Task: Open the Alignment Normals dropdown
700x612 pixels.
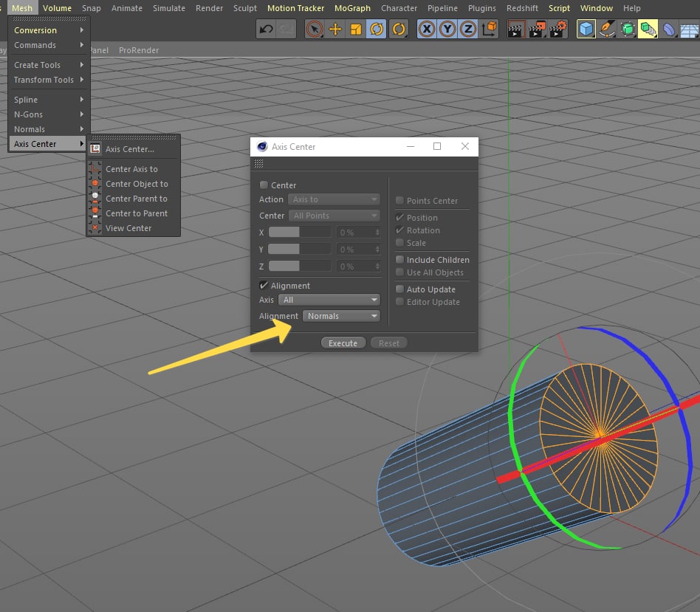Action: (341, 316)
